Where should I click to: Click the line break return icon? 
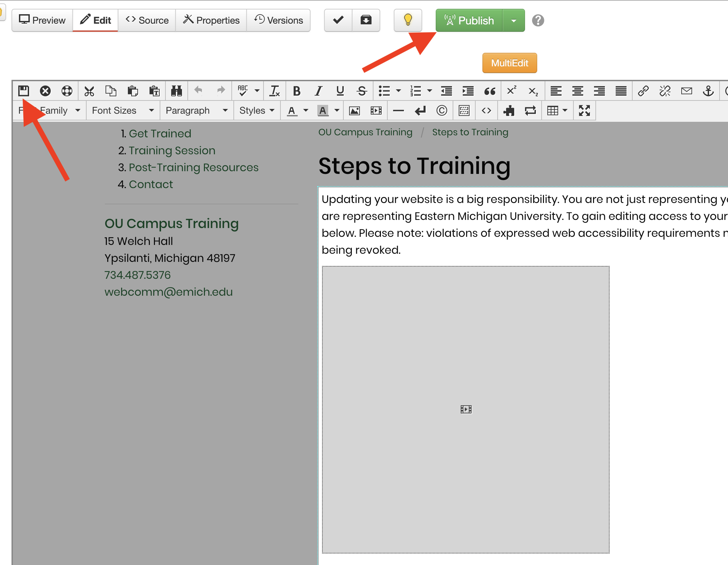tap(420, 111)
